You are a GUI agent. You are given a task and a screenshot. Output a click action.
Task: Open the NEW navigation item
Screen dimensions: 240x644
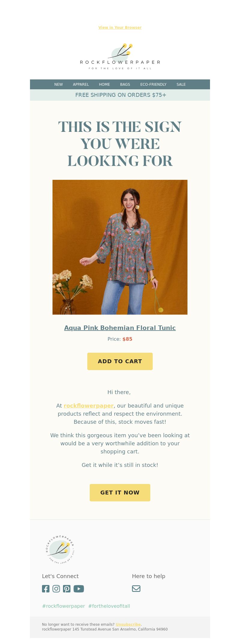pyautogui.click(x=58, y=85)
